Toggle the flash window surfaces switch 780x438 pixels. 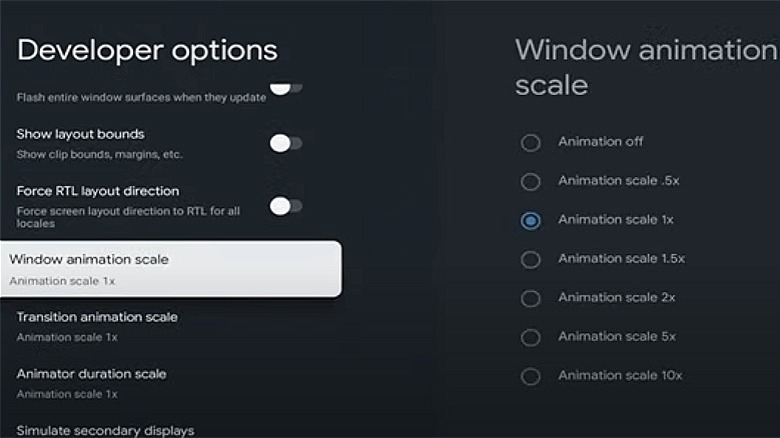tap(285, 89)
